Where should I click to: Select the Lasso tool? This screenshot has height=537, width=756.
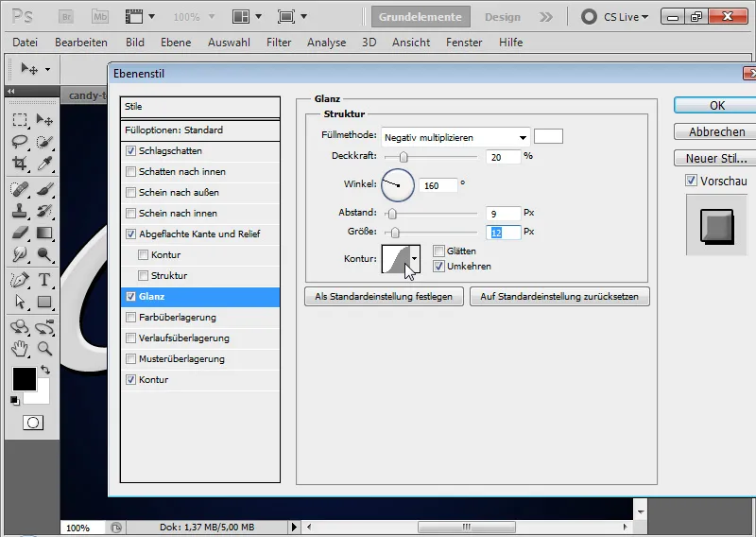[19, 142]
